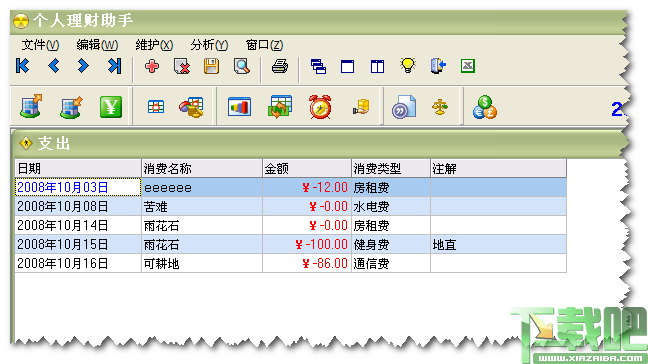The image size is (648, 364).
Task: Click the name cell 苦难
Action: pyautogui.click(x=202, y=206)
